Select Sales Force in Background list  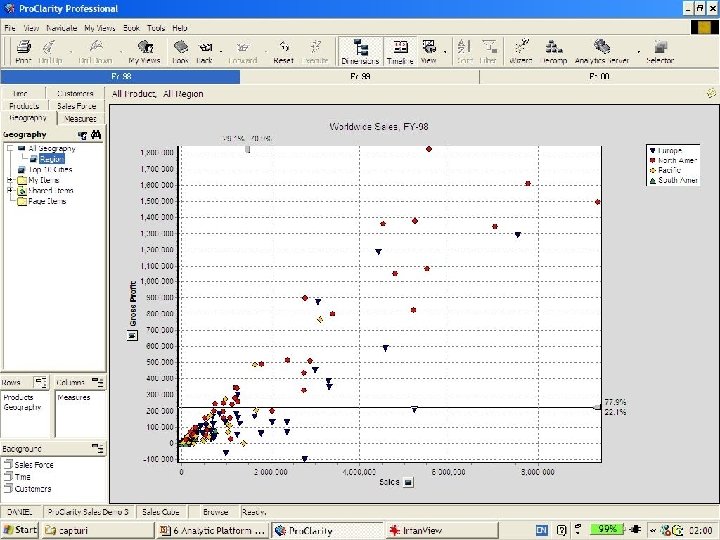[x=34, y=465]
